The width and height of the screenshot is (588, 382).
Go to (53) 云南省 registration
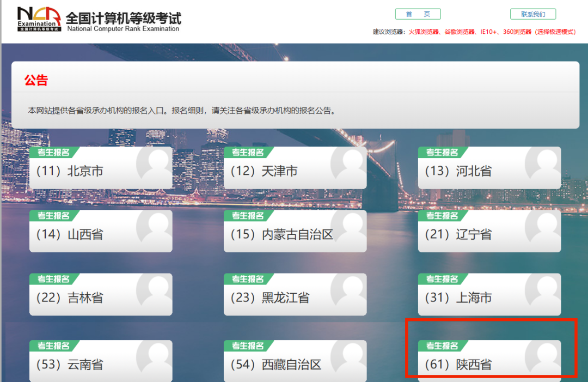coord(101,361)
